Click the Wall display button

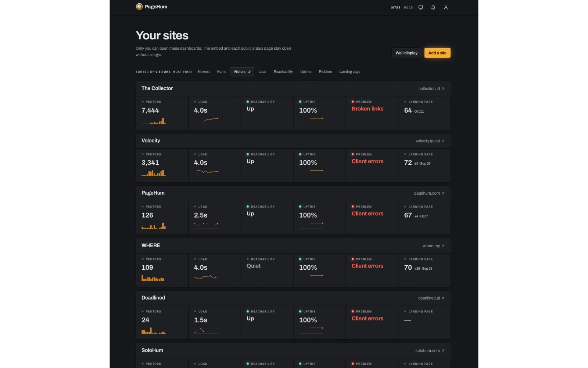(x=406, y=53)
